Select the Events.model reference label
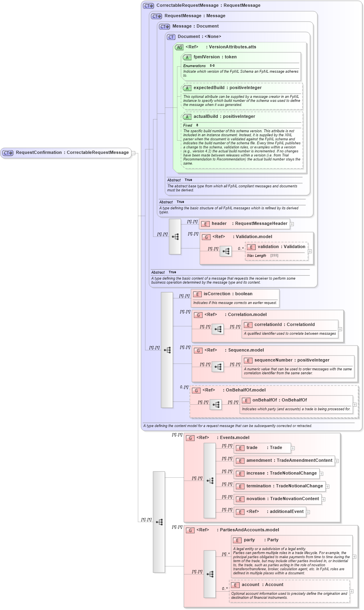The image size is (364, 610). [x=223, y=438]
